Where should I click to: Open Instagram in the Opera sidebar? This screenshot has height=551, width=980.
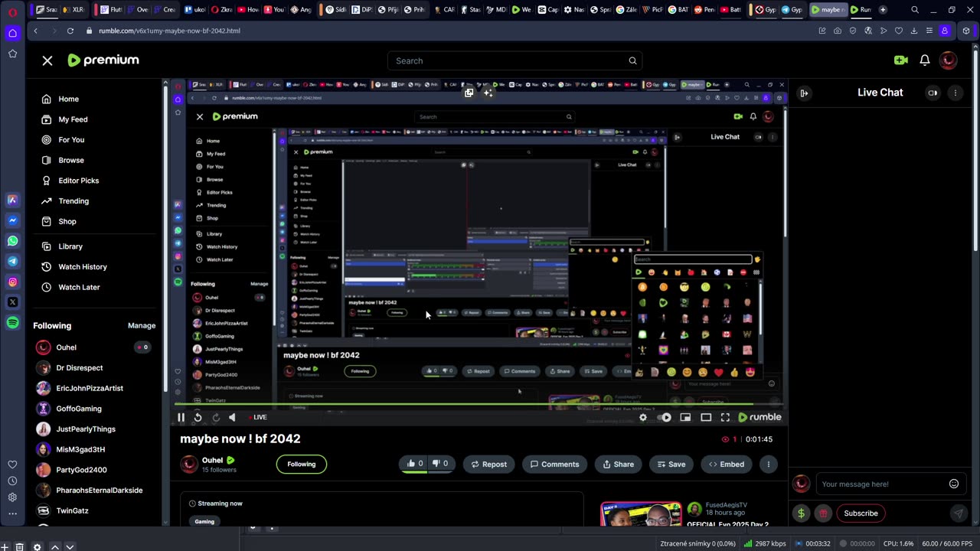click(x=12, y=282)
